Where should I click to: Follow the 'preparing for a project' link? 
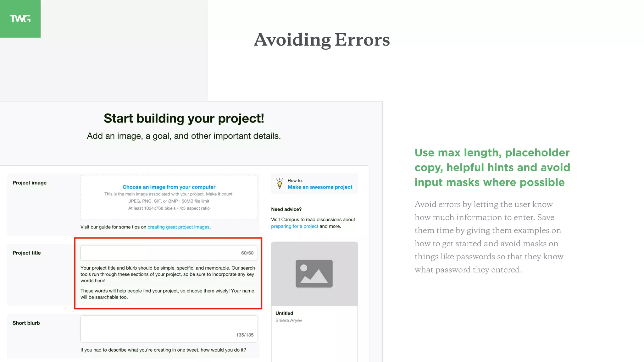point(295,226)
